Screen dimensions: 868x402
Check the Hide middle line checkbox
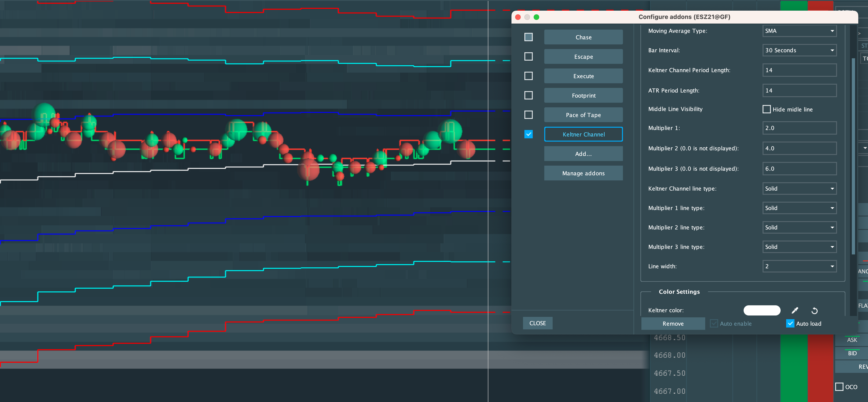tap(766, 109)
